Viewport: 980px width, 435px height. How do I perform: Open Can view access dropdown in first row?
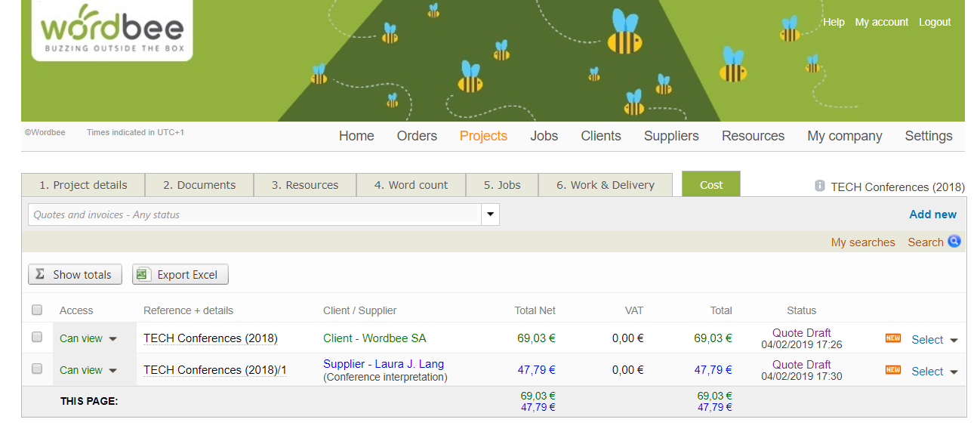pos(113,339)
